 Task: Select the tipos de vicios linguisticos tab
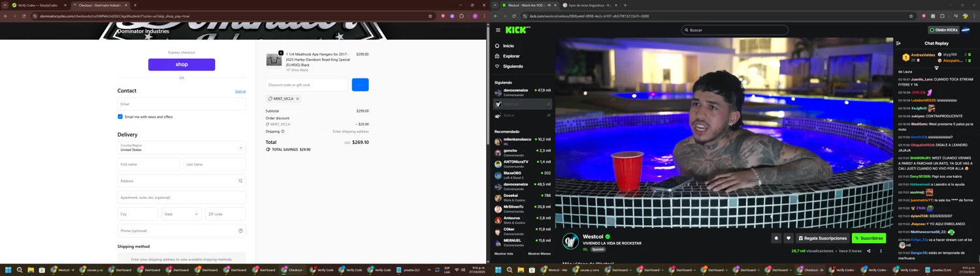point(589,5)
